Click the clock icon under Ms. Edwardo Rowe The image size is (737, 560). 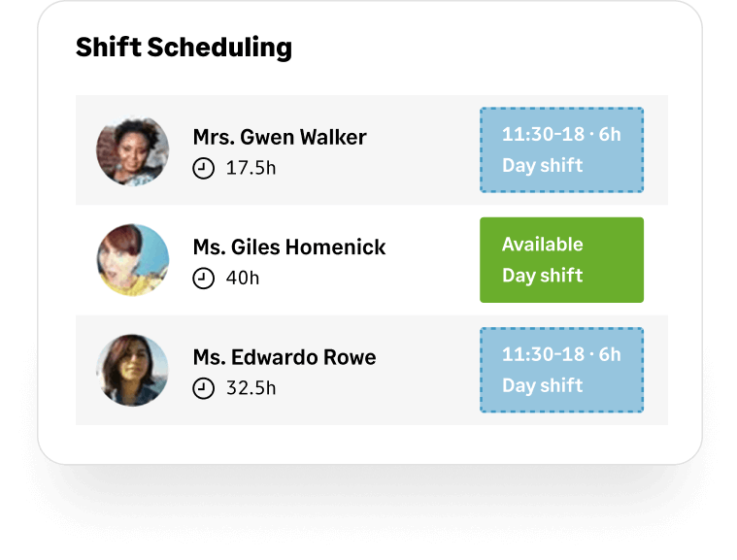(203, 388)
